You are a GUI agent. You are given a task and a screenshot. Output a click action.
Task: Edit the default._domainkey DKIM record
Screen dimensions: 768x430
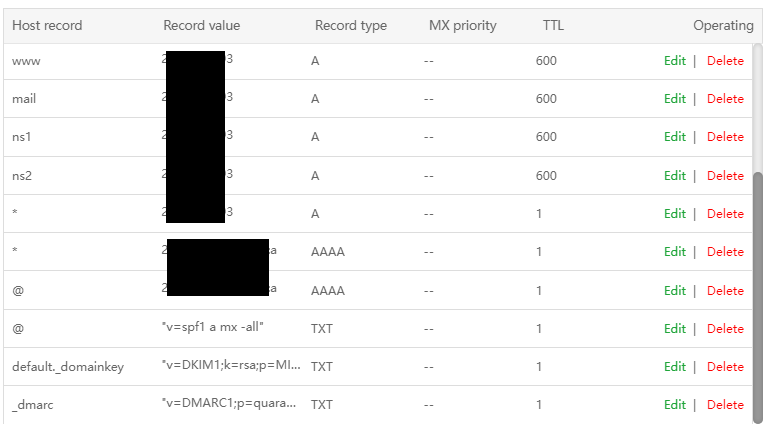[x=674, y=367]
